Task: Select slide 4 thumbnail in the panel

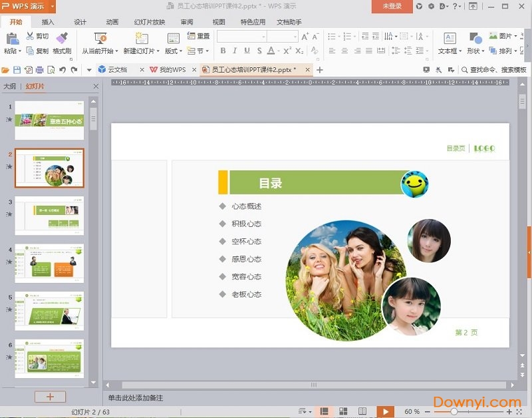Action: (x=50, y=263)
